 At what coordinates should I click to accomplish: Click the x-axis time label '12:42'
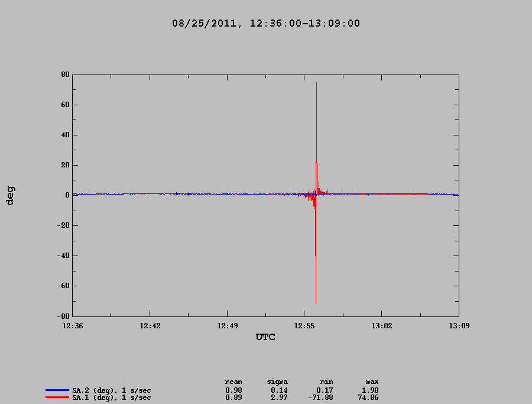(x=150, y=326)
